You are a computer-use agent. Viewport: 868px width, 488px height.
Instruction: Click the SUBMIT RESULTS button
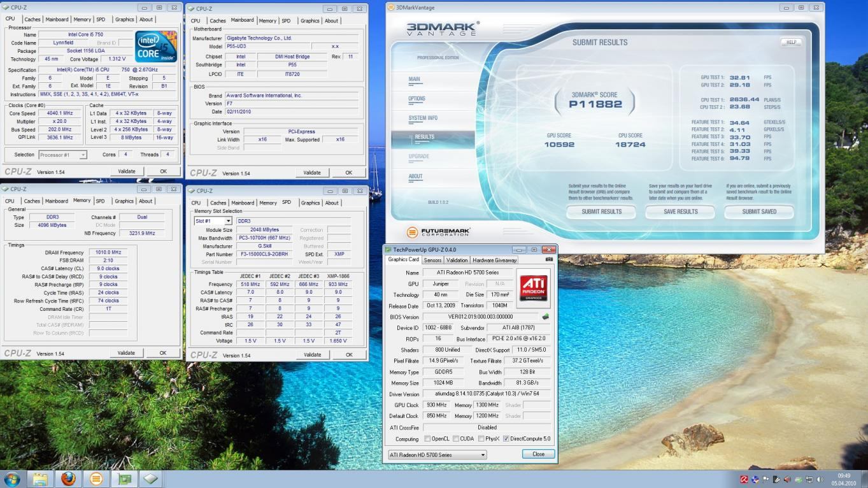pyautogui.click(x=602, y=212)
